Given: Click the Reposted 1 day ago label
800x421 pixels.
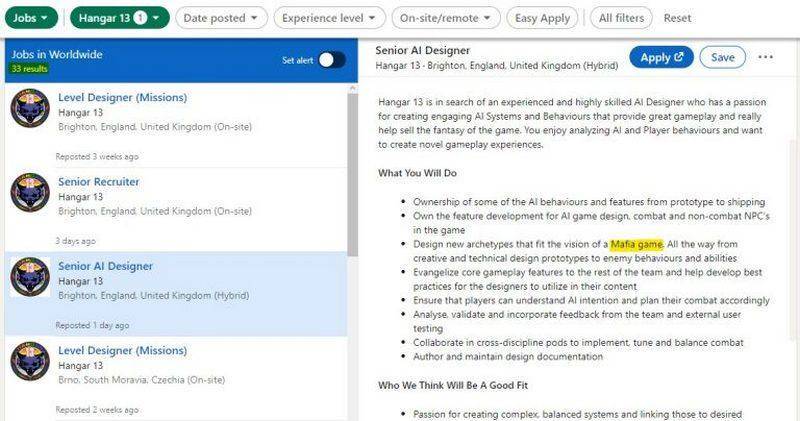Looking at the screenshot, I should [x=92, y=326].
